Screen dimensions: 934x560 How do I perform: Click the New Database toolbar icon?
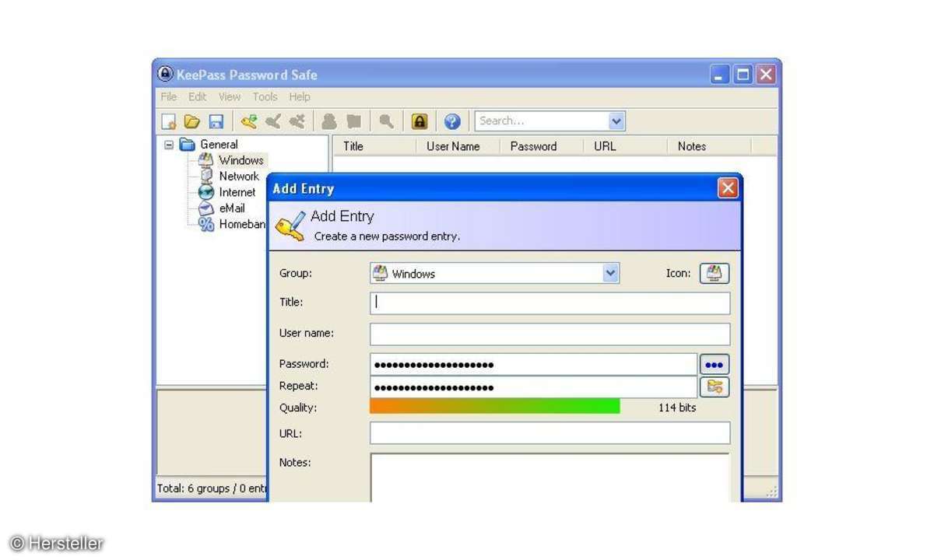168,121
